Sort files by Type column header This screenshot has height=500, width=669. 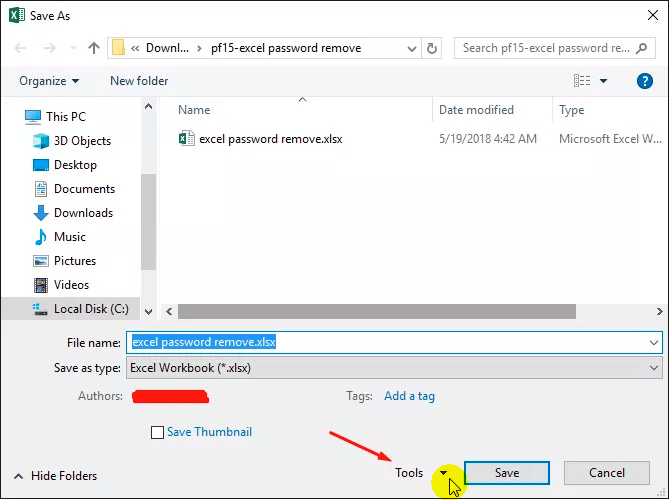click(572, 110)
